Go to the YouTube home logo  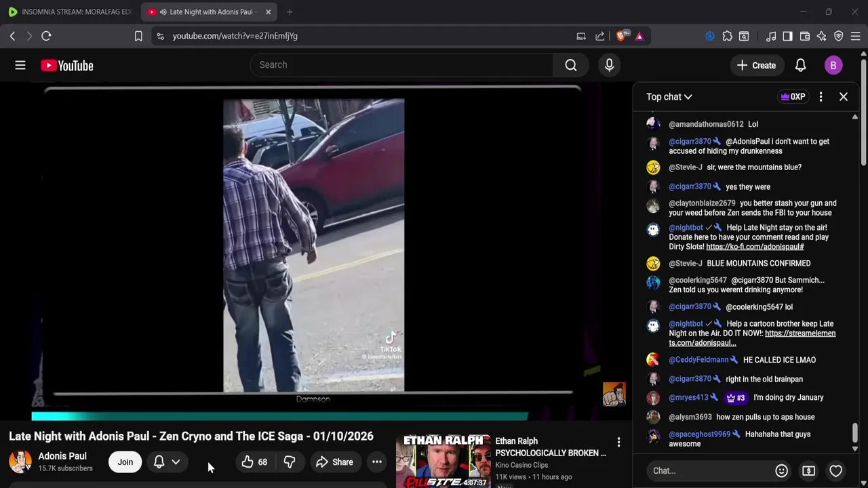66,65
